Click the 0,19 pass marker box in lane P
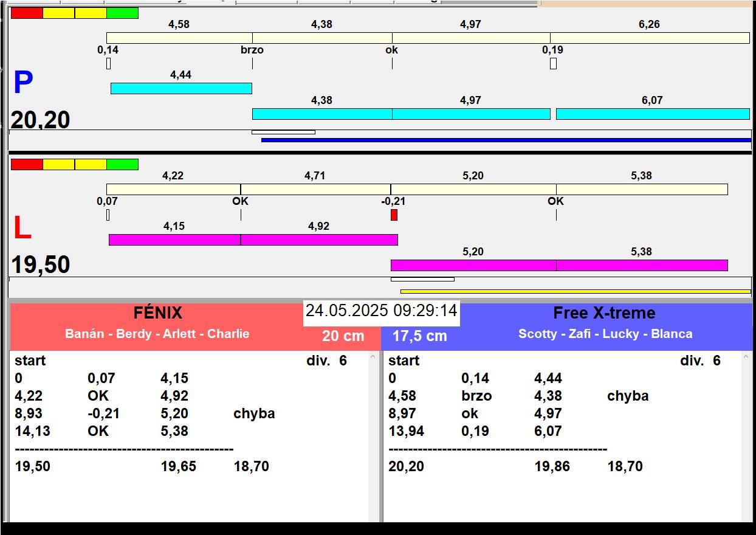The height and width of the screenshot is (535, 756). [x=553, y=63]
